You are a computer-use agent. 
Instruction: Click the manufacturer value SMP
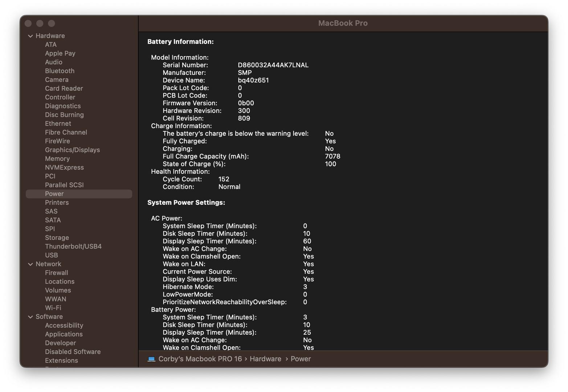(x=245, y=73)
